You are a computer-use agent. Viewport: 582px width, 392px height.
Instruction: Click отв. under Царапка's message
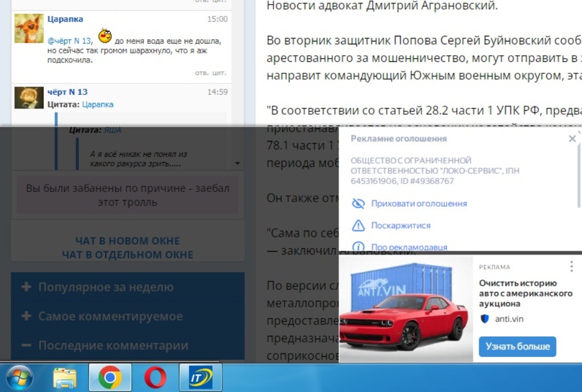tap(202, 73)
